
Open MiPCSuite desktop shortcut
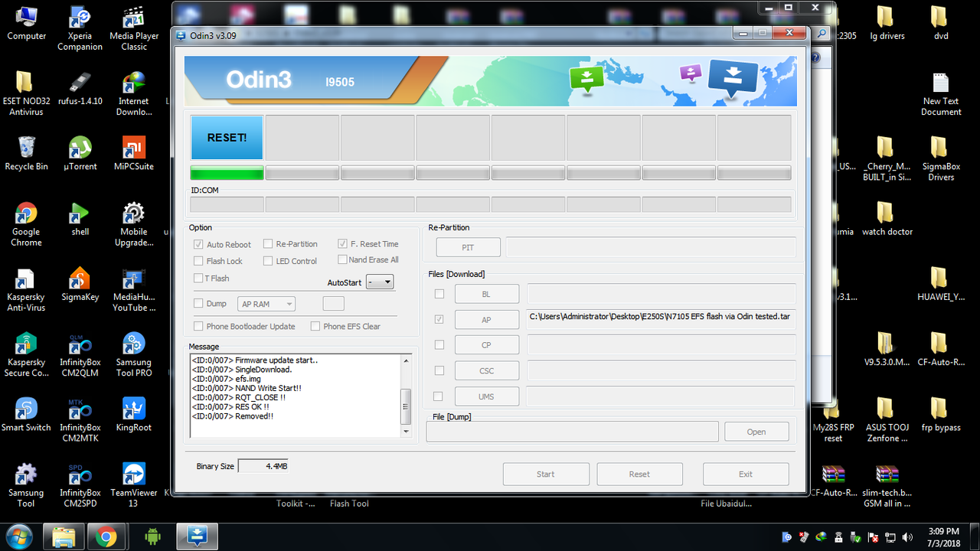tap(134, 153)
